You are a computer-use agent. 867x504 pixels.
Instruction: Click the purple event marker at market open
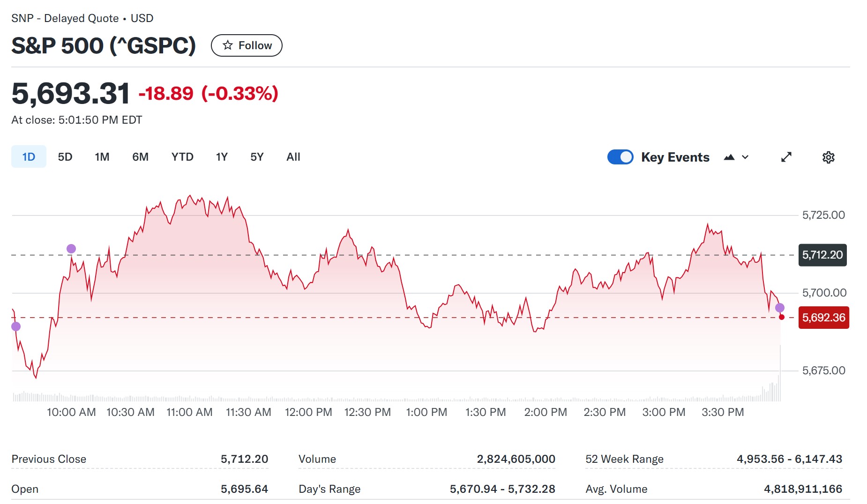point(16,326)
